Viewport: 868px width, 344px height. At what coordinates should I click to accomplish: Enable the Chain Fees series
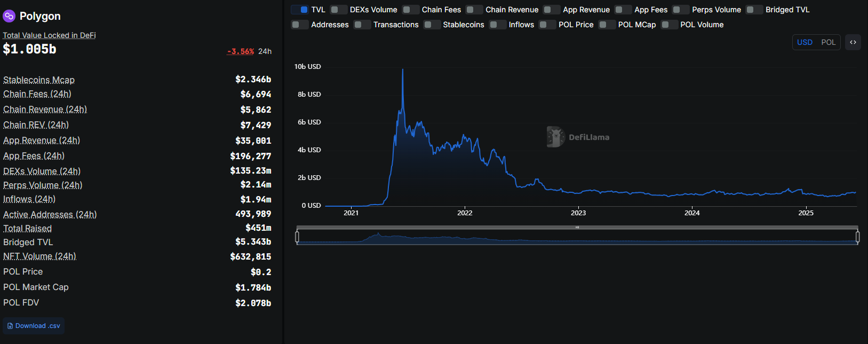[411, 10]
